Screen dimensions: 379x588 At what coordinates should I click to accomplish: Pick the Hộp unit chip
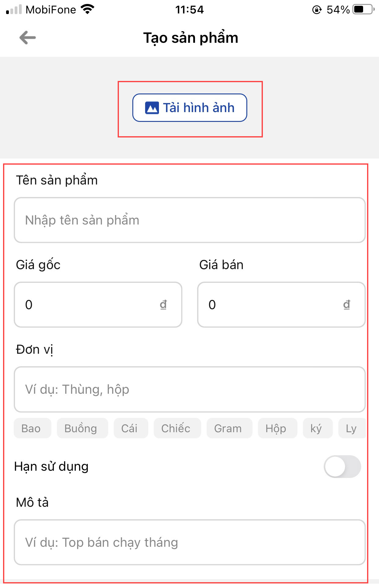click(276, 428)
